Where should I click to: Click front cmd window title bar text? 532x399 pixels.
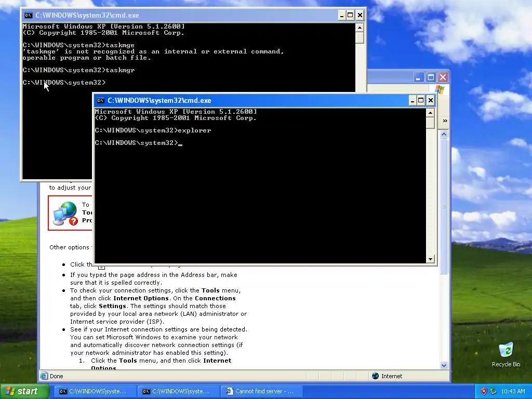[159, 100]
